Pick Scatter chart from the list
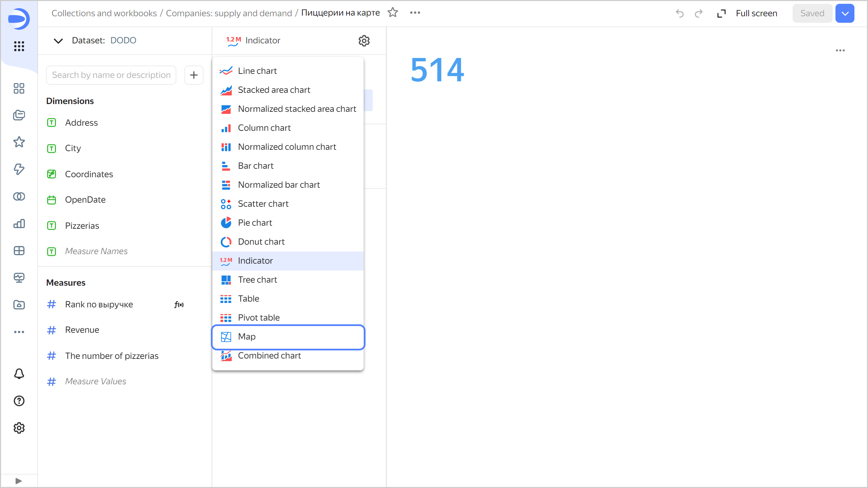868x488 pixels. (263, 204)
